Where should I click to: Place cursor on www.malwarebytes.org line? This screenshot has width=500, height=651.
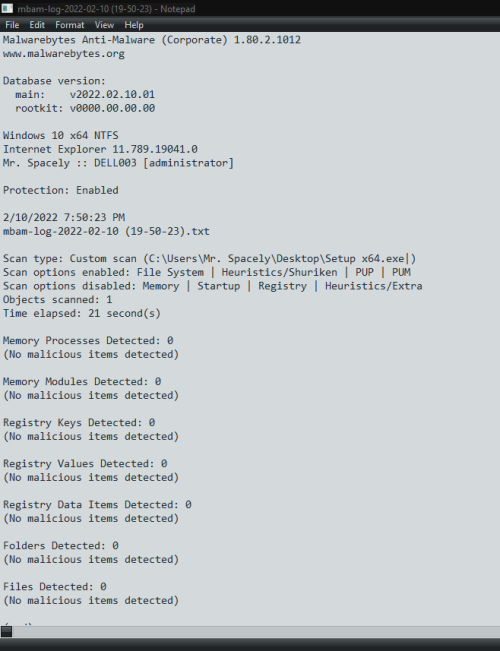tap(64, 54)
